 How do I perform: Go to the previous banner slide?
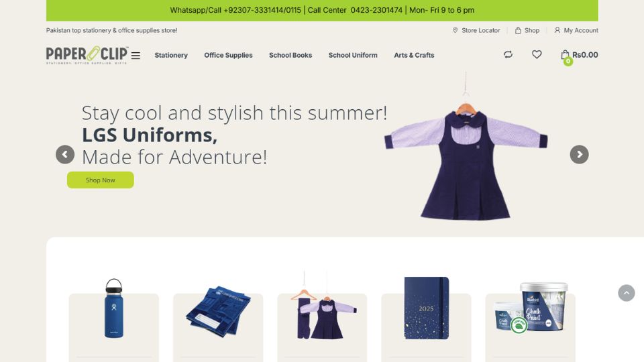pyautogui.click(x=65, y=155)
